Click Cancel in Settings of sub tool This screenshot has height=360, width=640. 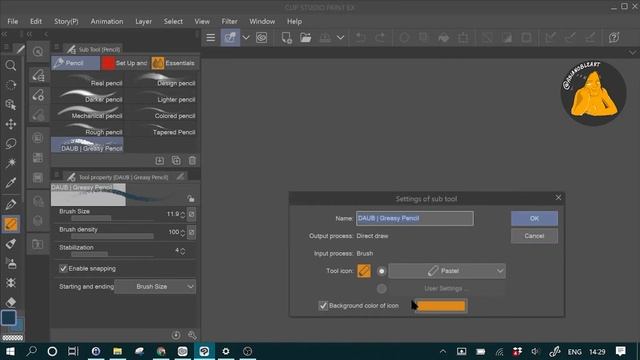[x=534, y=236]
